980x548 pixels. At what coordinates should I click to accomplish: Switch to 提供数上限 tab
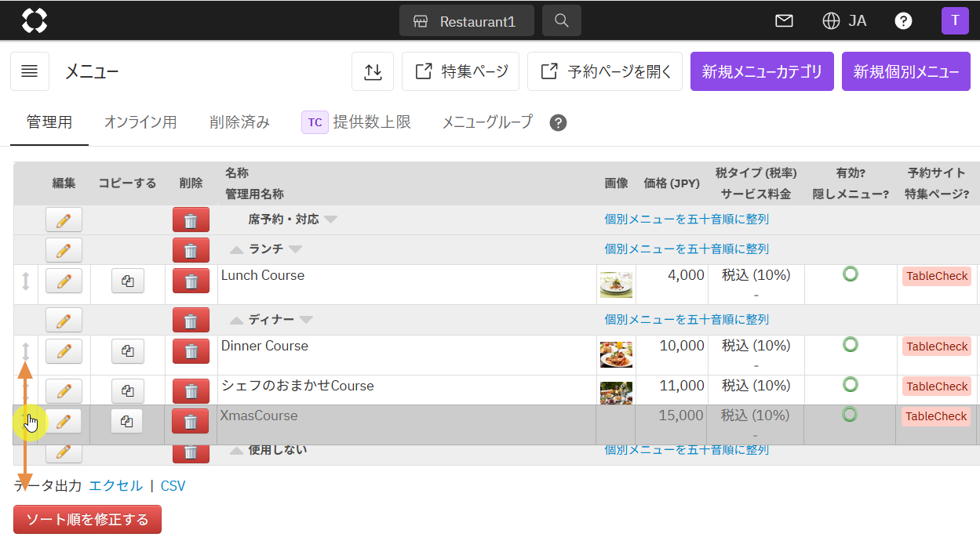[356, 122]
